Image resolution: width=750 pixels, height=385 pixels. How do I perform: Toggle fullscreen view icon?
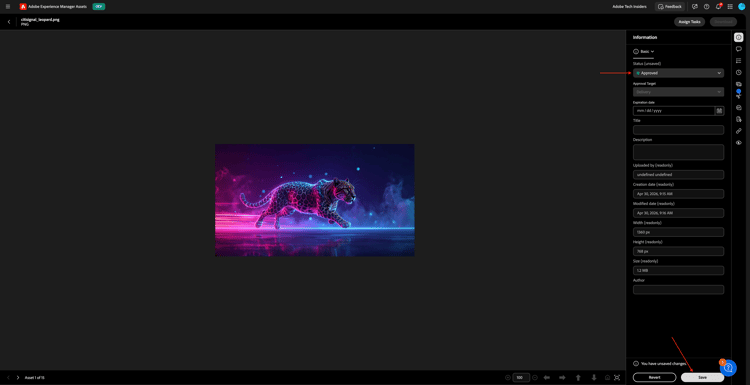pos(617,377)
